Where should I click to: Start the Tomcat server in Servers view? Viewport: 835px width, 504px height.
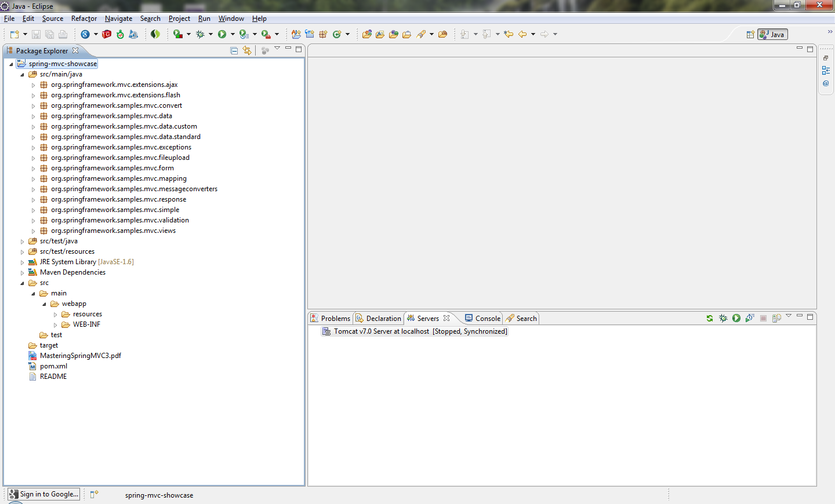coord(736,318)
